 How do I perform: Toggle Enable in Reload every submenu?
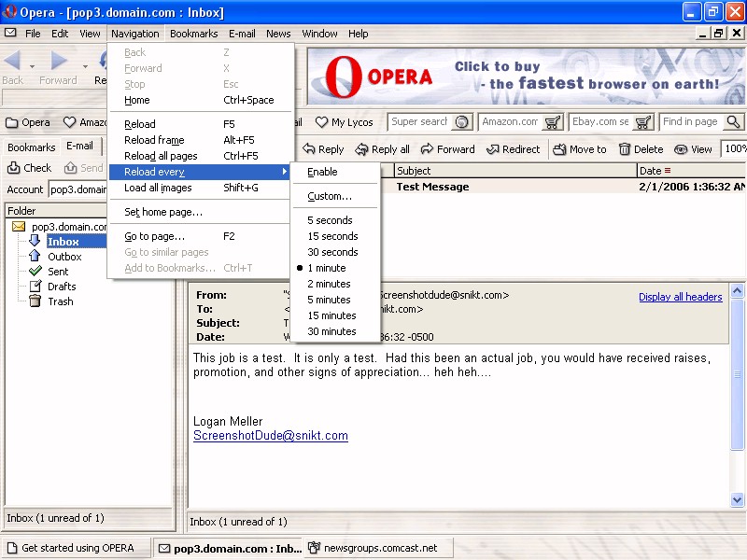(x=322, y=172)
